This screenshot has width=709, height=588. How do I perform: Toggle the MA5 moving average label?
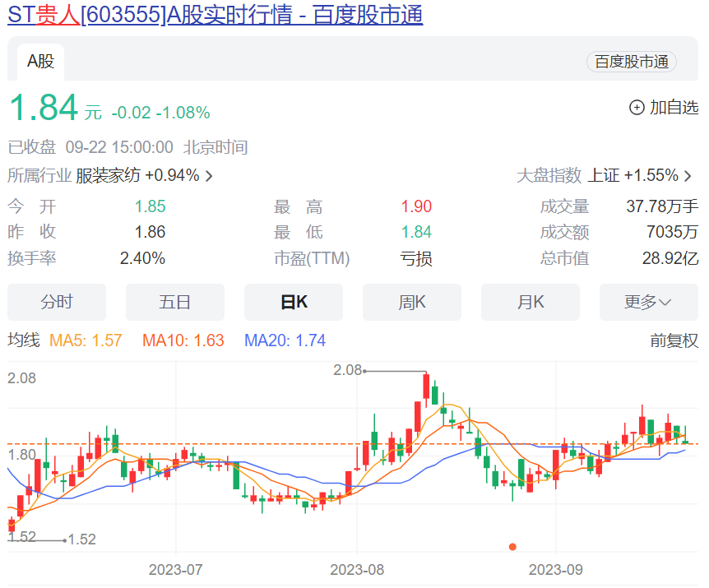point(86,340)
